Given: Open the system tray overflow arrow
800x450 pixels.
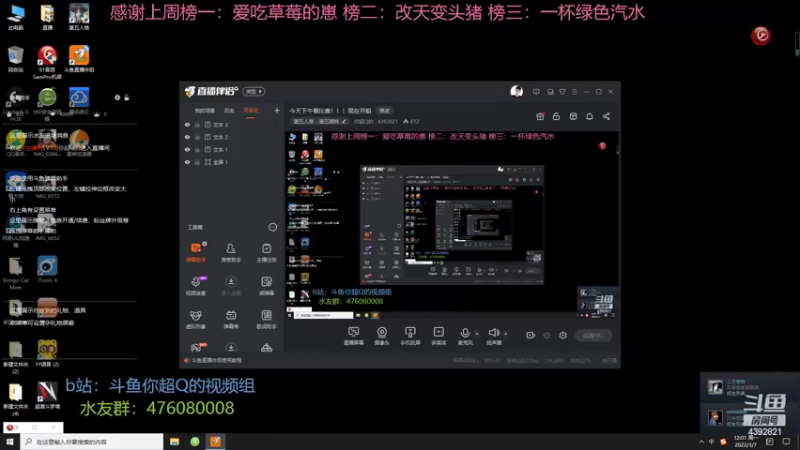Looking at the screenshot, I should [701, 442].
